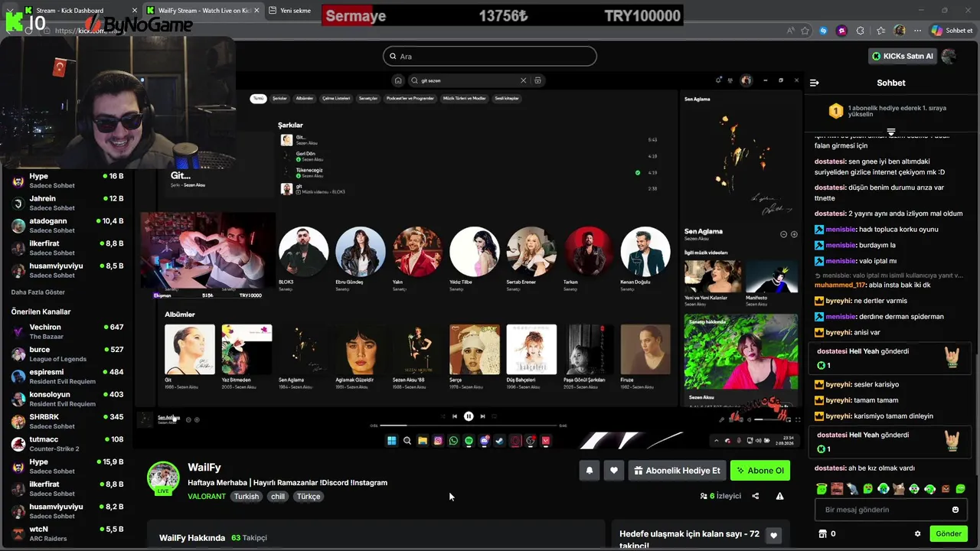Screen dimensions: 980x551
Task: Open espiresmi Resident Evil Requiem channel
Action: coord(67,377)
